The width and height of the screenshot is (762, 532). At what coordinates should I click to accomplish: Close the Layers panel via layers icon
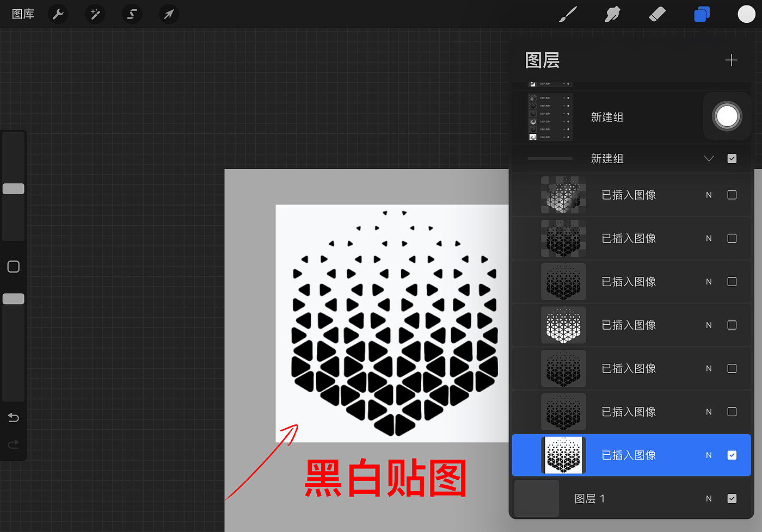click(x=702, y=14)
